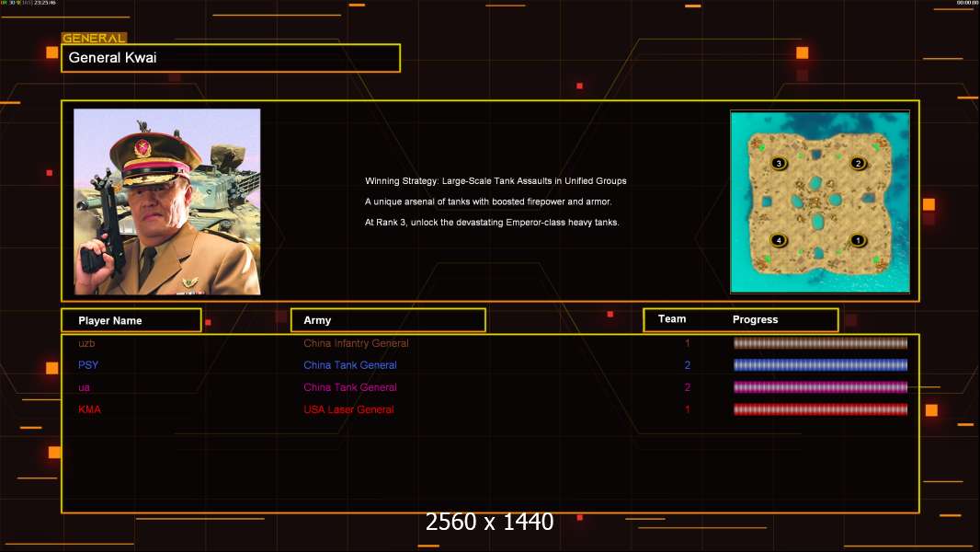The width and height of the screenshot is (980, 552).
Task: Click start position 4 on the minimap
Action: coord(779,240)
